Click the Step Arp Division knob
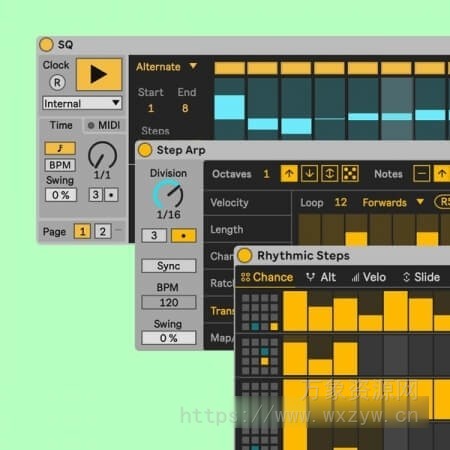The height and width of the screenshot is (450, 450). pyautogui.click(x=168, y=195)
